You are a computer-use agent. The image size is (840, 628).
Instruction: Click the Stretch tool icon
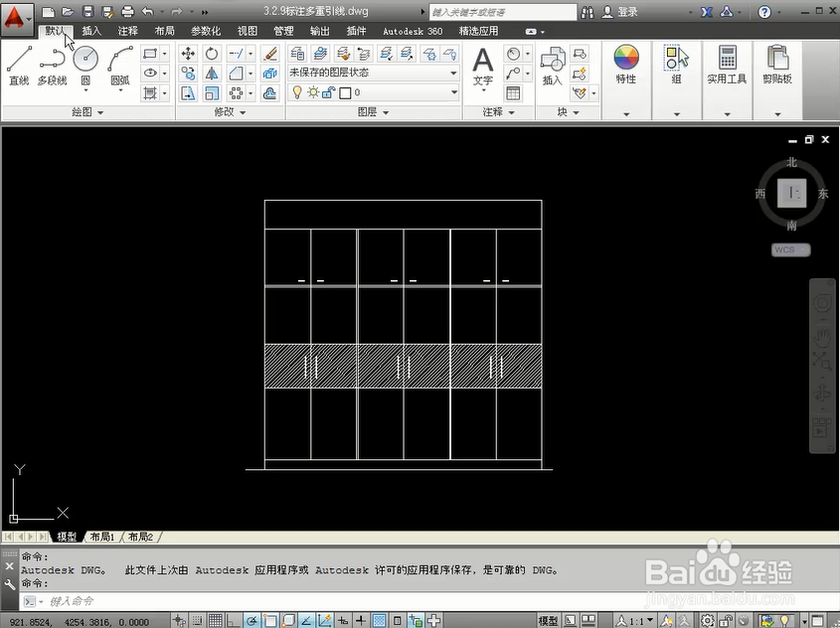click(x=188, y=93)
